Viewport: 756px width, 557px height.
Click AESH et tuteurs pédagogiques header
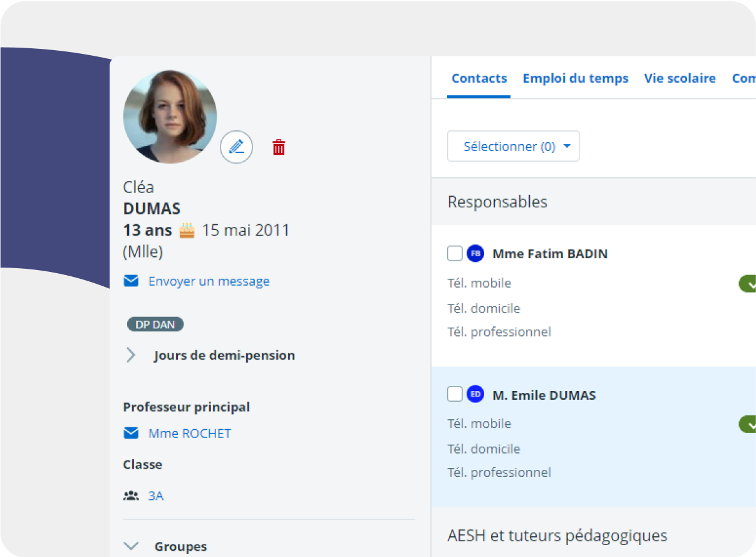click(x=557, y=536)
